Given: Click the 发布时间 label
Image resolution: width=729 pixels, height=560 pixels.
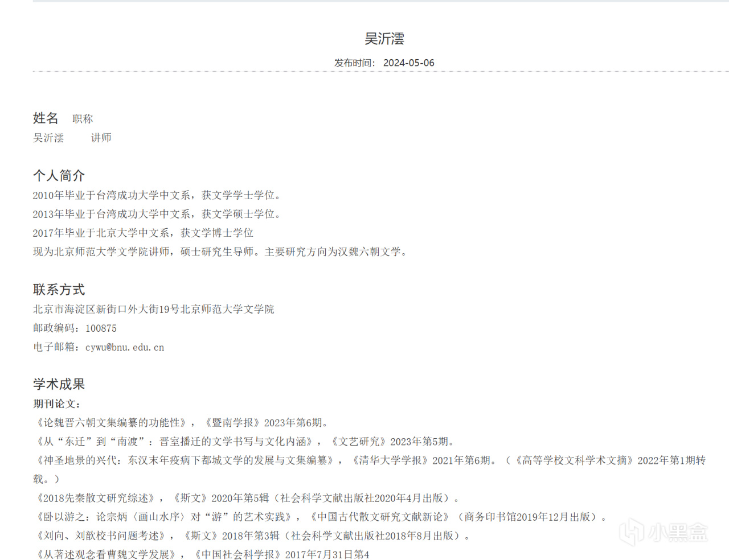Looking at the screenshot, I should click(354, 63).
